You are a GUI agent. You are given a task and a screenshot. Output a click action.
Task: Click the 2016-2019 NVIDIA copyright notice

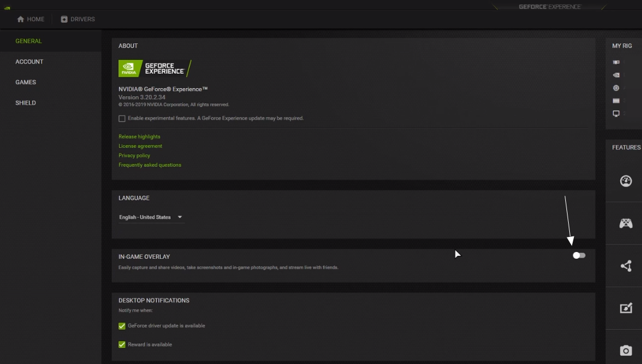tap(174, 105)
